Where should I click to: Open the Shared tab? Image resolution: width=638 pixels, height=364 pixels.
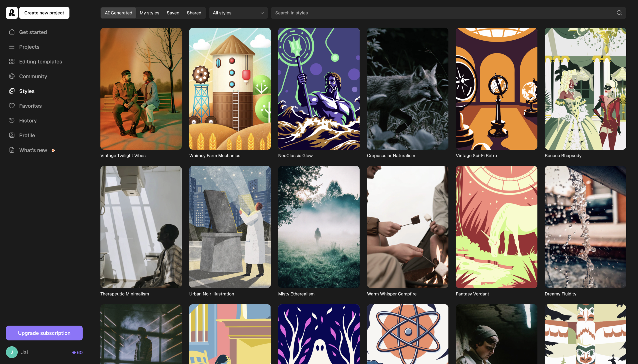point(194,13)
